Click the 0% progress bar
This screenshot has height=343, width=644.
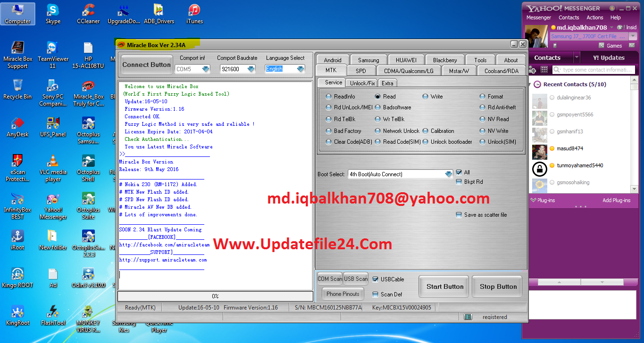point(215,296)
